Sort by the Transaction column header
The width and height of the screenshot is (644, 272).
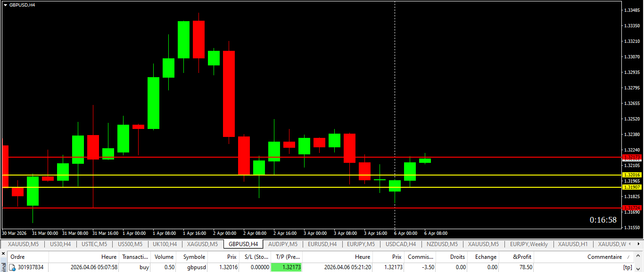[135, 257]
